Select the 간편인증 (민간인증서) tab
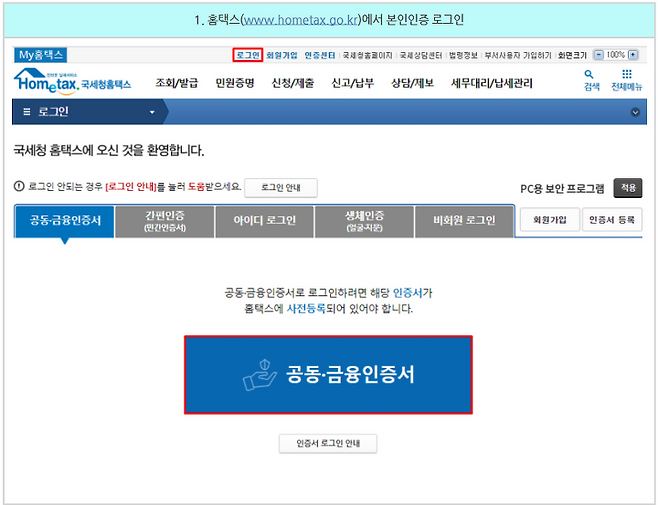The width and height of the screenshot is (658, 505). point(164,221)
